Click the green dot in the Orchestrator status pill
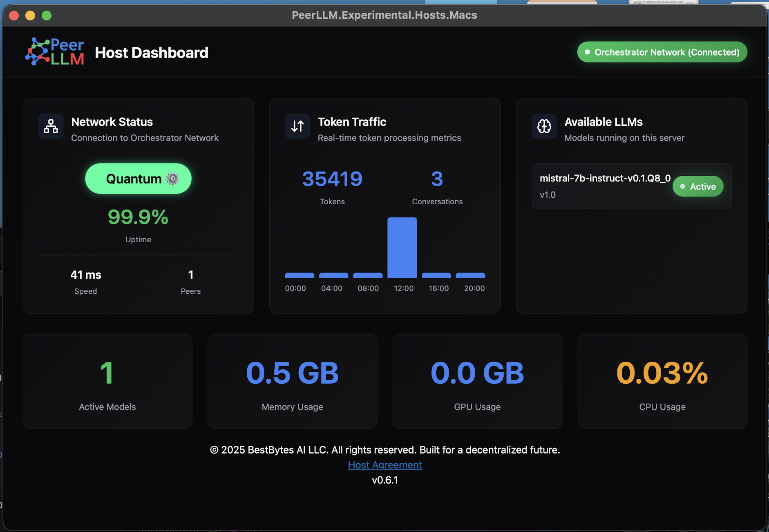This screenshot has width=769, height=532. tap(588, 52)
